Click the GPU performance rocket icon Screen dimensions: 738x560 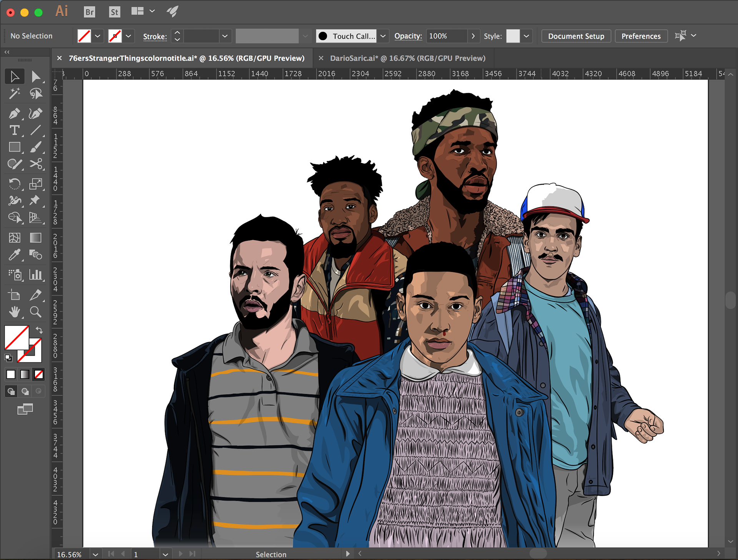pos(173,12)
